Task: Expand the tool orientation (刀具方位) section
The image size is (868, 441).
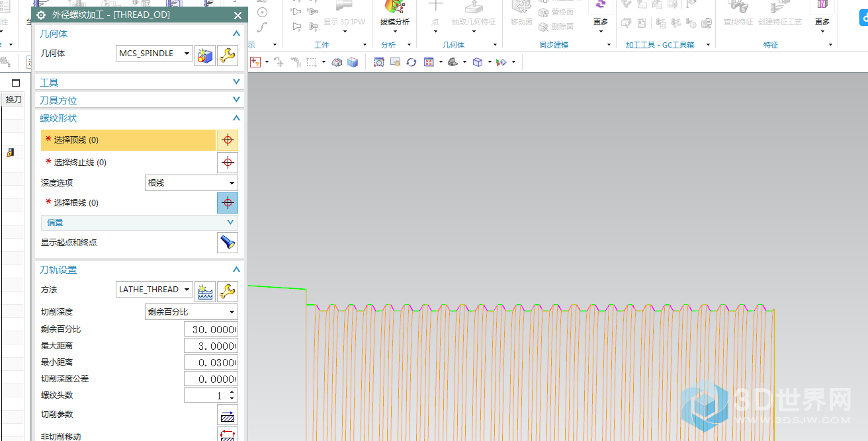Action: (236, 100)
